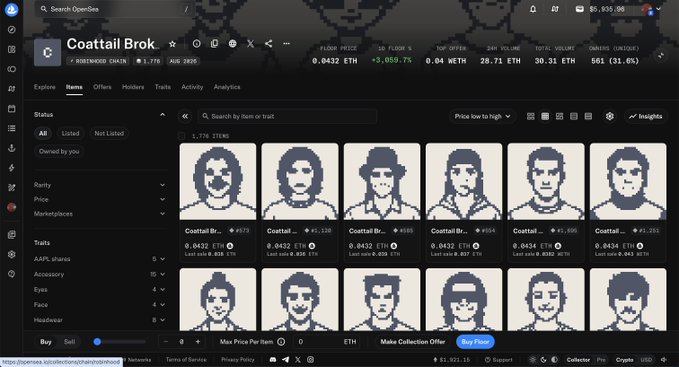Image resolution: width=679 pixels, height=367 pixels.
Task: Toggle sound speaker icon in footer
Action: [x=664, y=360]
